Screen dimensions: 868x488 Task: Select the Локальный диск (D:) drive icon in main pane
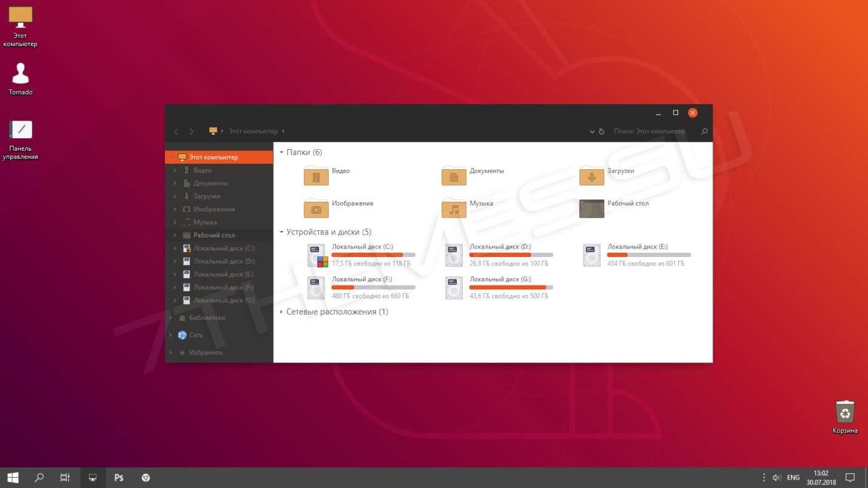click(x=454, y=256)
